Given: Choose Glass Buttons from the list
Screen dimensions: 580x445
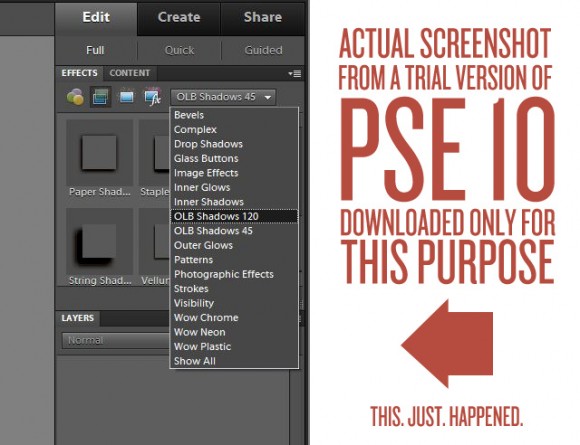Looking at the screenshot, I should point(234,158).
